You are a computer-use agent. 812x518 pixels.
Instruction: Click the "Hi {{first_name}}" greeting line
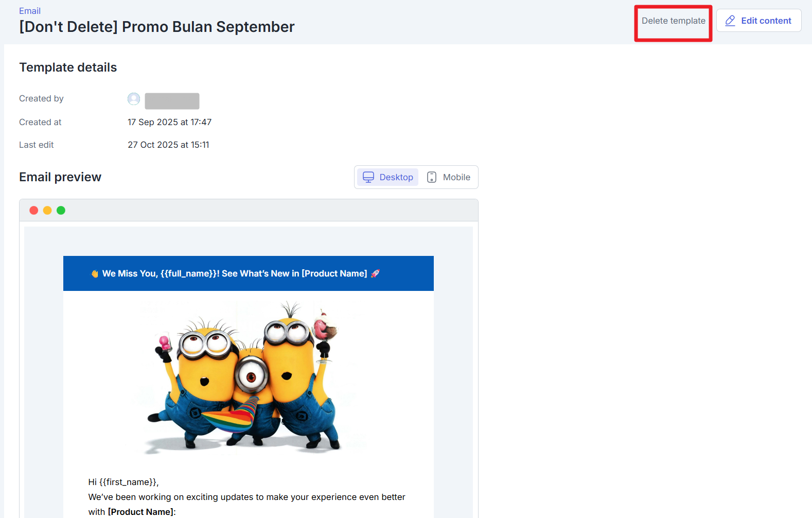123,482
